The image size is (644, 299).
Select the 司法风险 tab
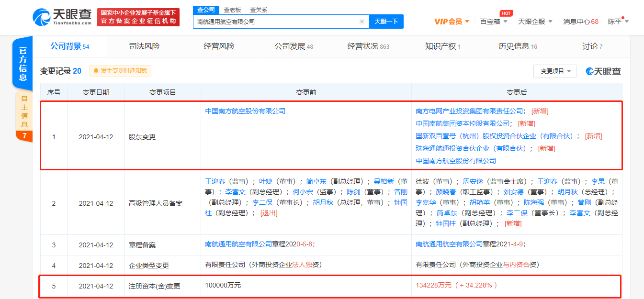[145, 46]
